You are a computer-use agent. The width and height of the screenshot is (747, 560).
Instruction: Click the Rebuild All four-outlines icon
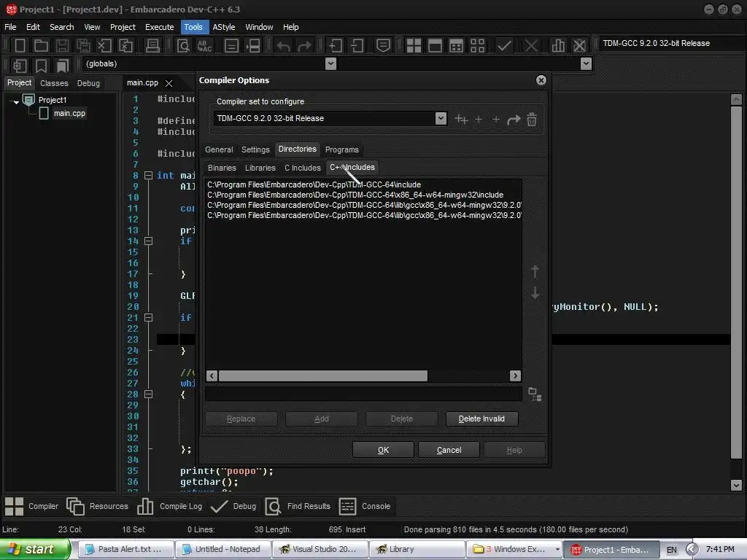[x=477, y=46]
